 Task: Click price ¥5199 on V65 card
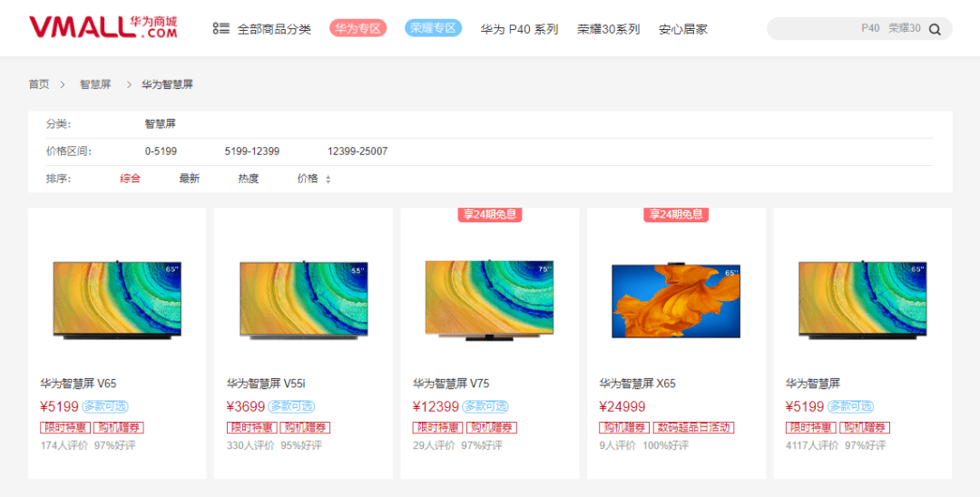click(59, 406)
